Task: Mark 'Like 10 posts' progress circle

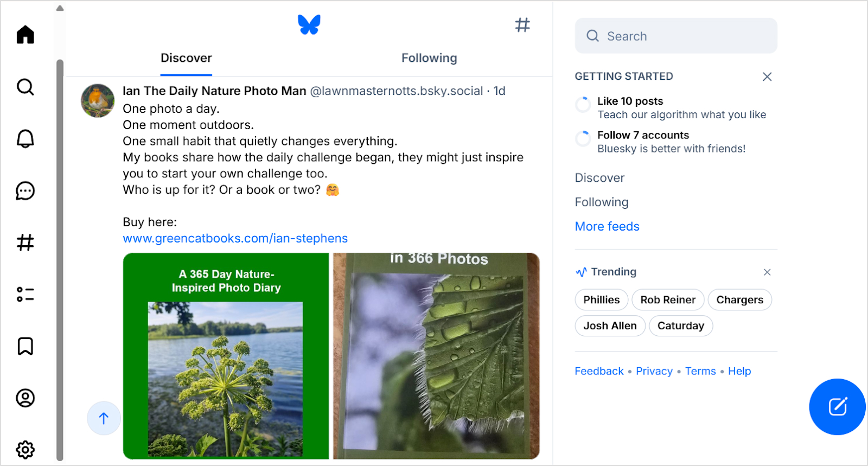Action: pos(583,104)
